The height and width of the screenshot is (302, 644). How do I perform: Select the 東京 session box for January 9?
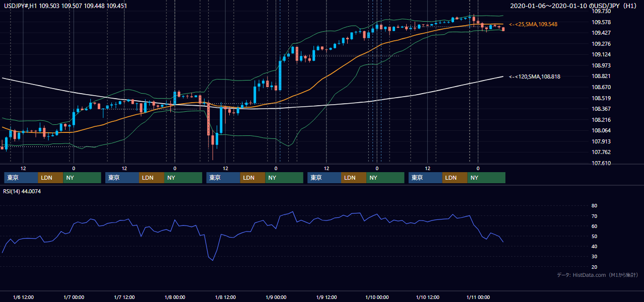pyautogui.click(x=324, y=178)
